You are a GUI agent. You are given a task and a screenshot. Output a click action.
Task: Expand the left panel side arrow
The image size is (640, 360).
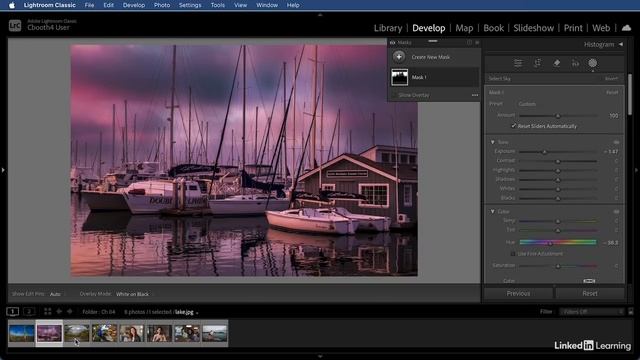point(3,170)
